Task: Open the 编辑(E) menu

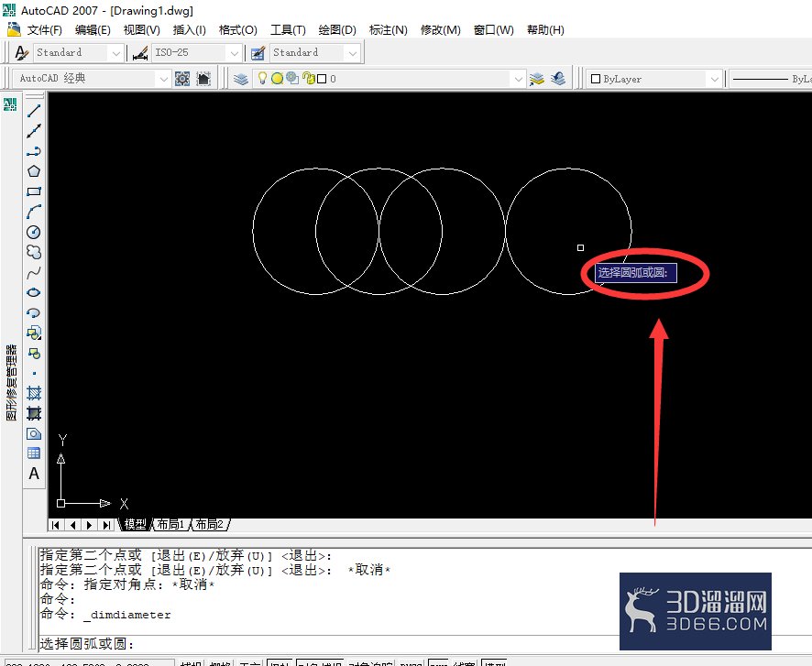Action: [93, 30]
